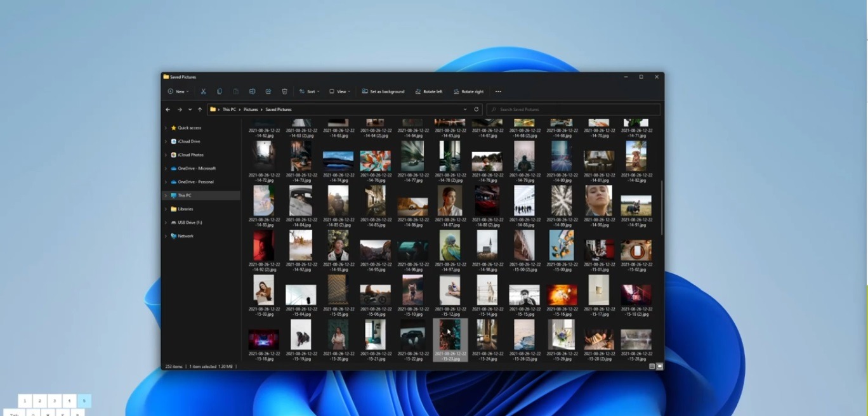This screenshot has width=868, height=416.
Task: Click Set as background button
Action: (x=383, y=91)
